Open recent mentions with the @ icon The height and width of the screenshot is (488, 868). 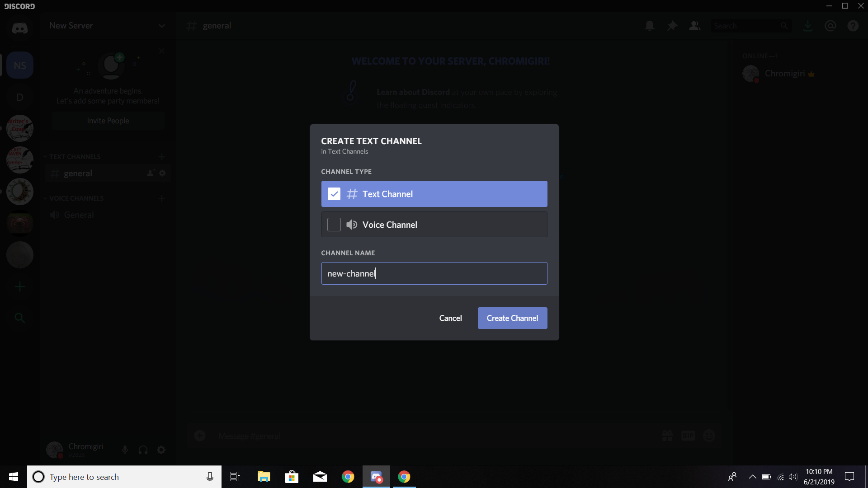pyautogui.click(x=830, y=26)
